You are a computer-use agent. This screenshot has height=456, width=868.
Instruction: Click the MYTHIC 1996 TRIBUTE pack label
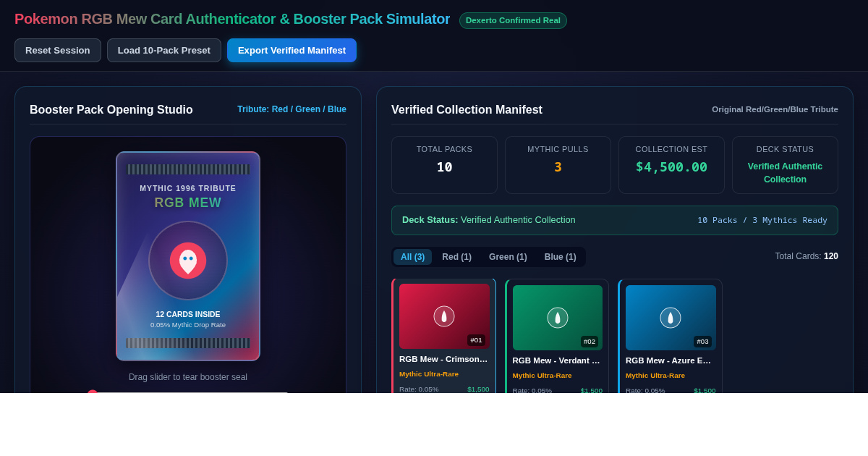point(188,188)
